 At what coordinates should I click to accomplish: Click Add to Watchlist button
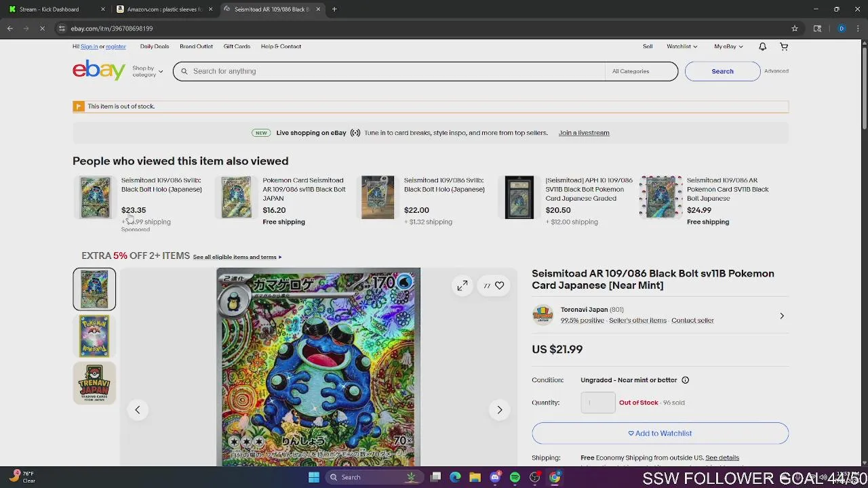pyautogui.click(x=660, y=433)
